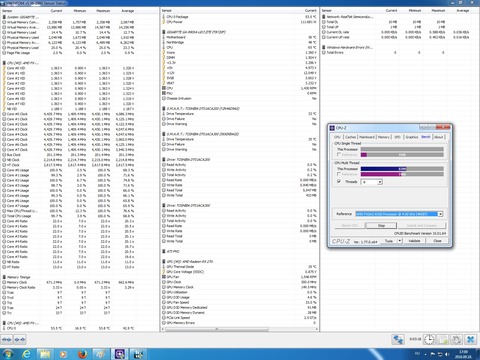
Task: Open the network remote monitoring icon in HWiNFO
Action: (398, 340)
